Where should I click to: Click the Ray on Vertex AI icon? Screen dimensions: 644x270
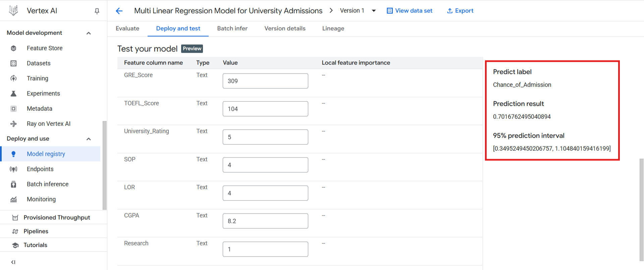pos(13,124)
